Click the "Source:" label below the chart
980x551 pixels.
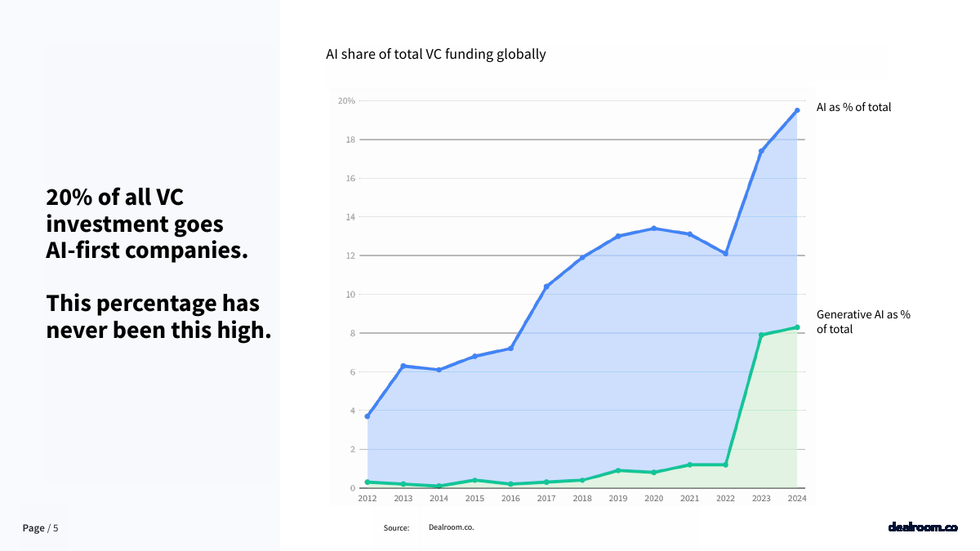[x=396, y=528]
